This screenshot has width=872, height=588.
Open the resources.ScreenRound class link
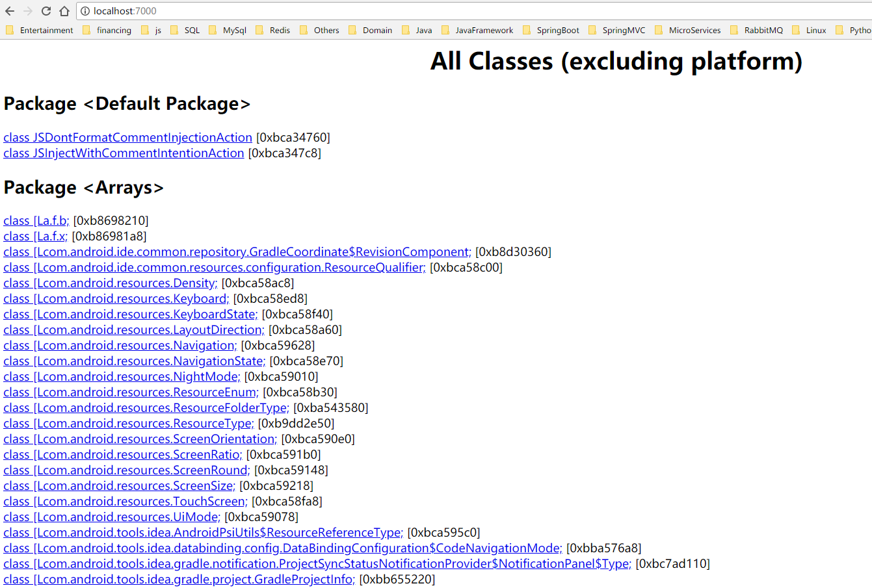pos(127,470)
